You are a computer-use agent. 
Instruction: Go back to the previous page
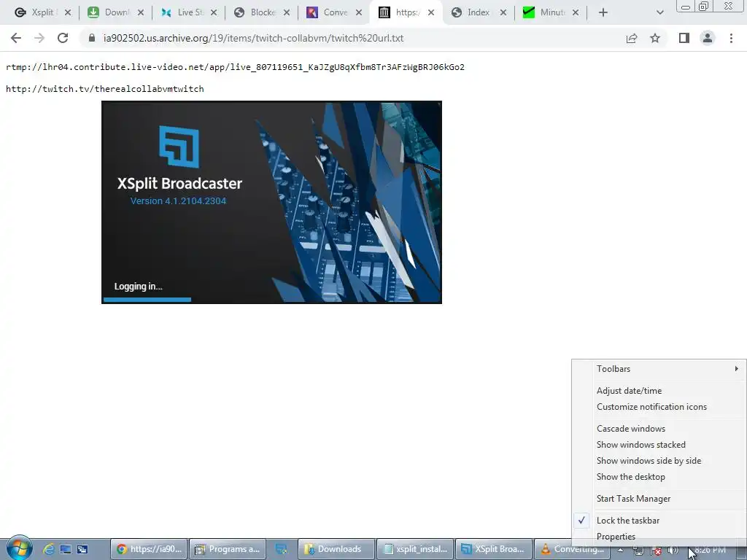[16, 38]
